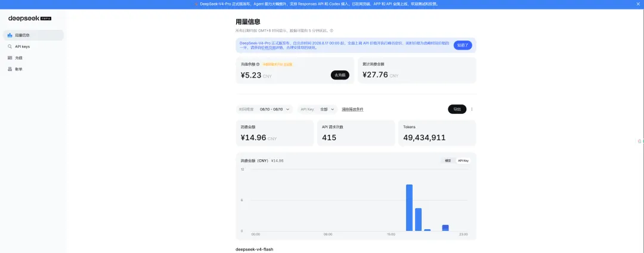Click the second-tallest bar in the spending chart
The width and height of the screenshot is (644, 253).
418,220
